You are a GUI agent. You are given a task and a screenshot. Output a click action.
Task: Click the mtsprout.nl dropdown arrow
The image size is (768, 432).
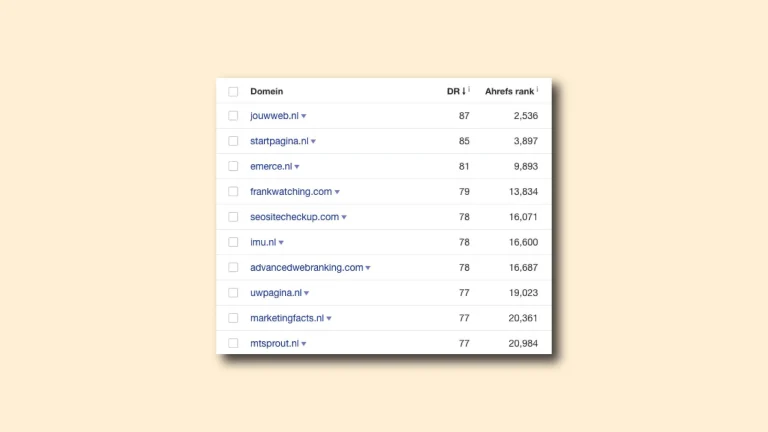304,344
